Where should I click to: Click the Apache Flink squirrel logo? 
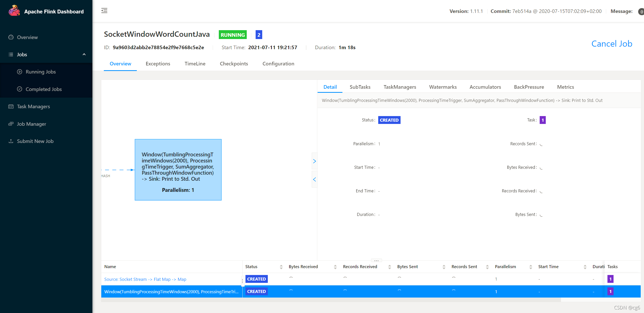14,11
